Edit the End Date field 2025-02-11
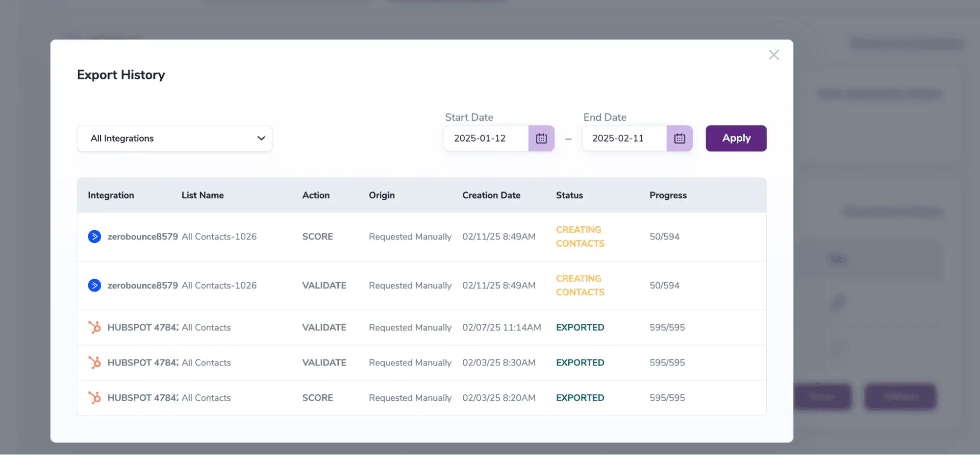 (x=624, y=139)
